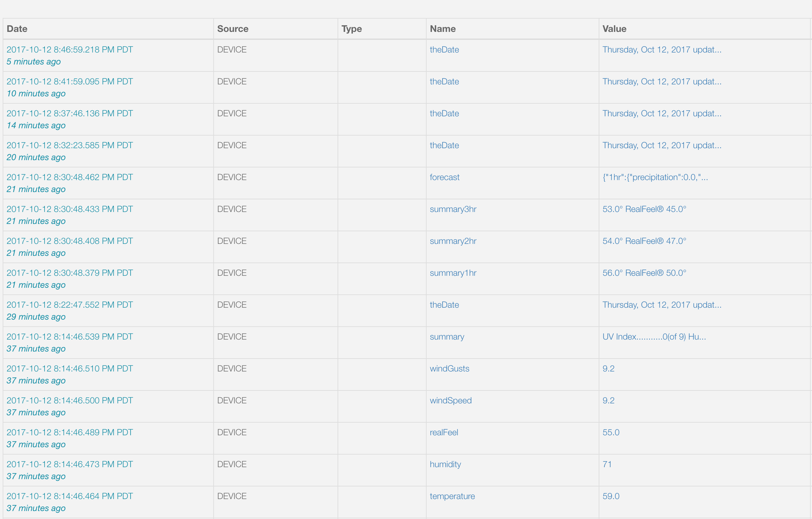Open the summary1hr event name
The image size is (812, 519).
pyautogui.click(x=453, y=273)
